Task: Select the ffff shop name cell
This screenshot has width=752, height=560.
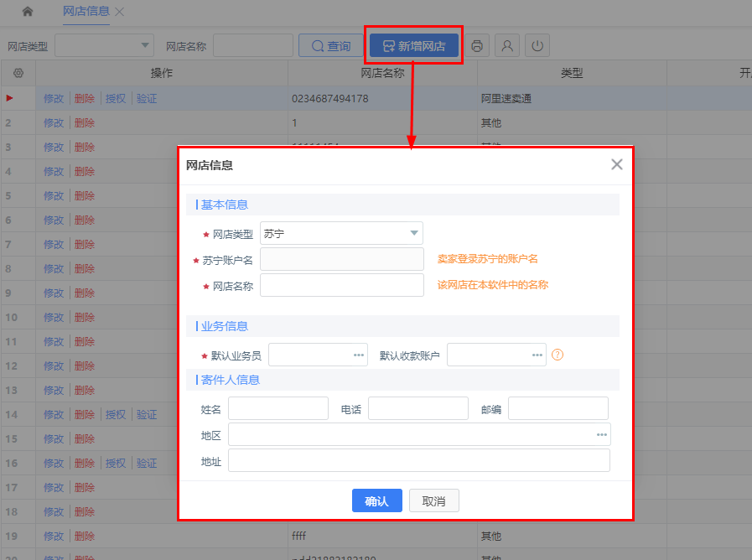Action: click(x=383, y=536)
